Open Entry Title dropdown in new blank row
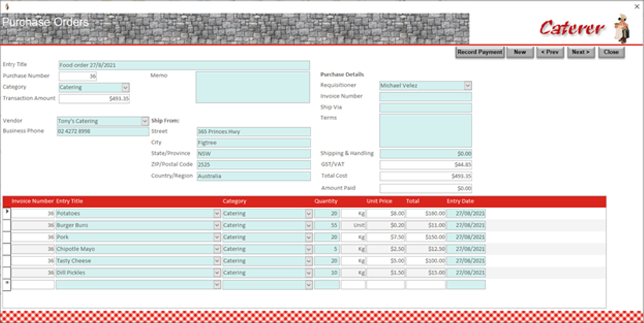 (x=218, y=285)
